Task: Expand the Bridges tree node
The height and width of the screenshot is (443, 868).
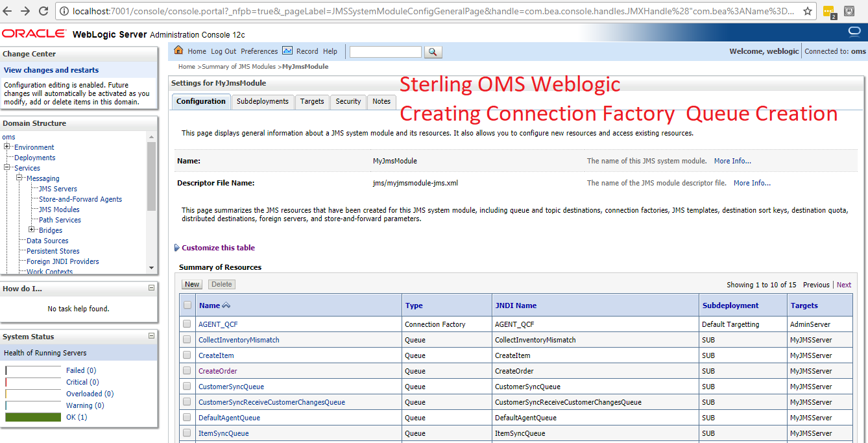Action: point(32,230)
